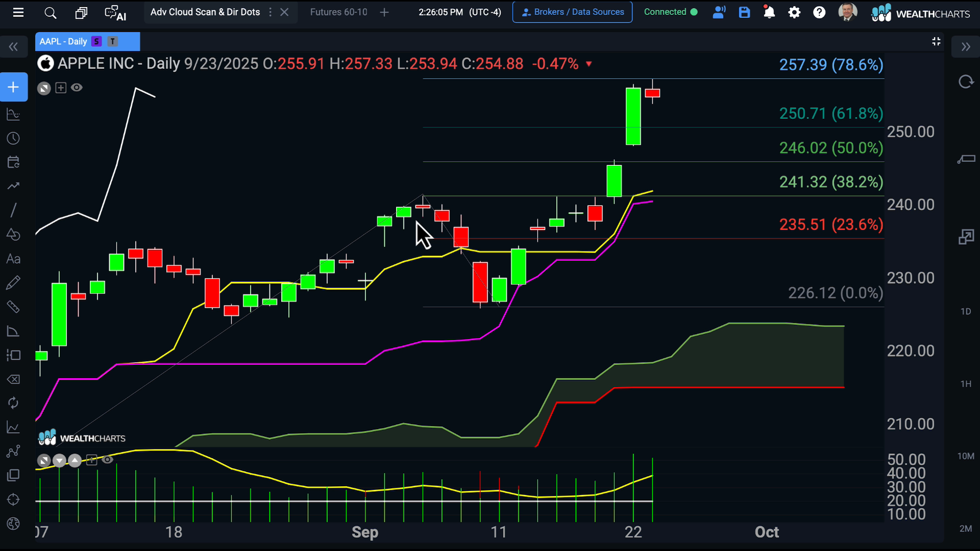Expand the right panel double chevron
Screen dimensions: 980x551
coord(966,47)
